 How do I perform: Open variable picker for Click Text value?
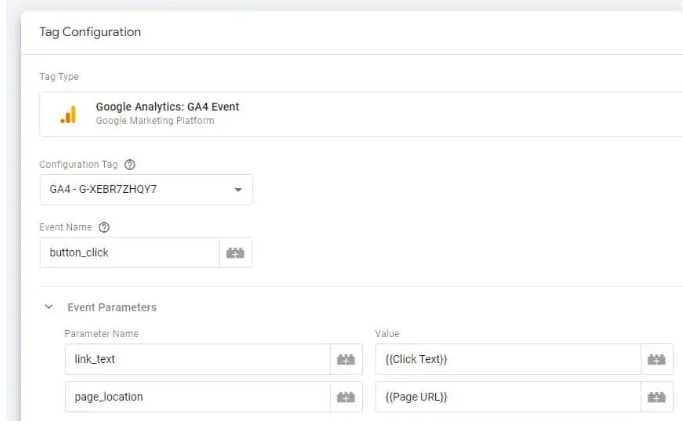tap(656, 359)
